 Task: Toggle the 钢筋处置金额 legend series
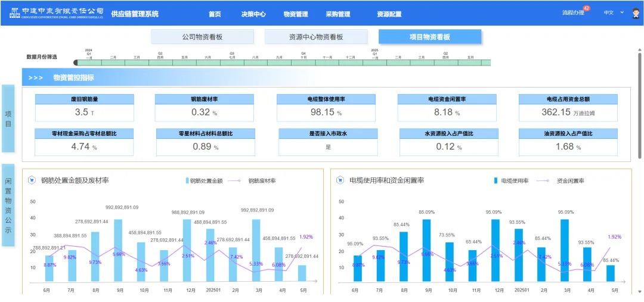click(x=204, y=181)
